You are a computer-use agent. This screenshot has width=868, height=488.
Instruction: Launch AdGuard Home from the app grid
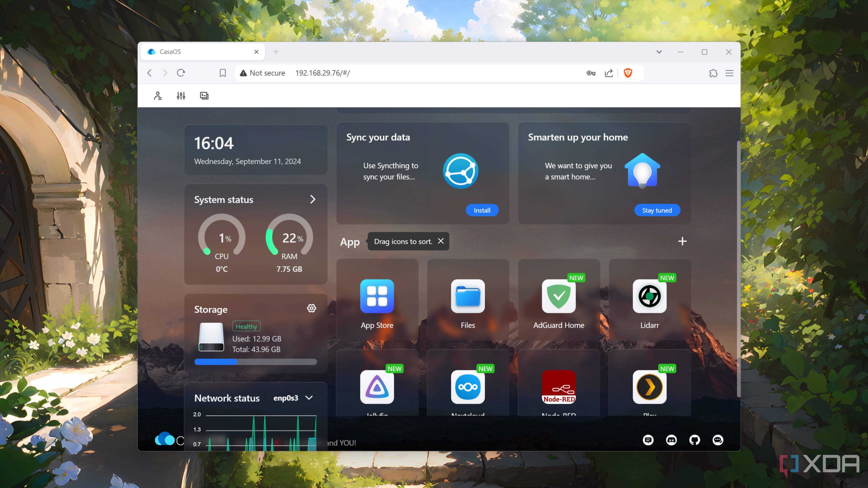[x=558, y=296]
